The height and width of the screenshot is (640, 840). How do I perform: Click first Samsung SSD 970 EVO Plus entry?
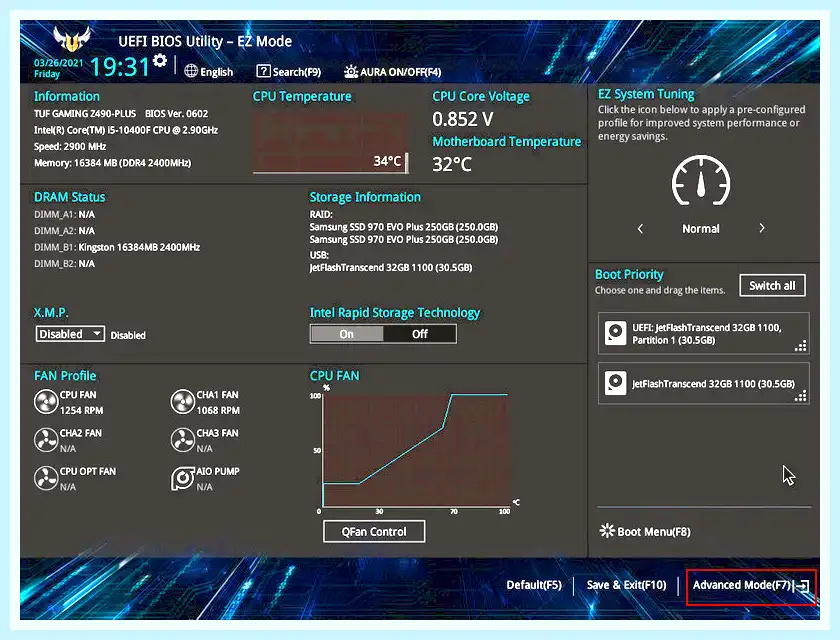pos(404,227)
